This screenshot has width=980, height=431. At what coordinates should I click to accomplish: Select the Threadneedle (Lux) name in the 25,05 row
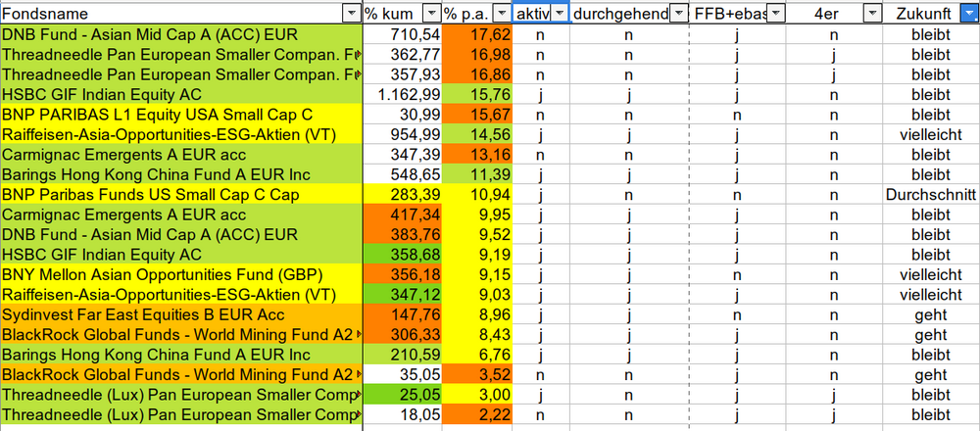[181, 395]
